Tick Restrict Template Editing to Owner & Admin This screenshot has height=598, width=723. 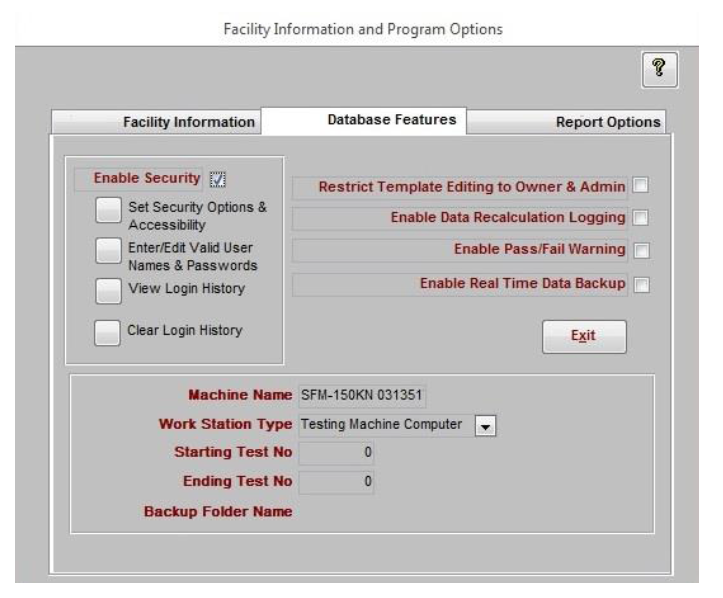tap(640, 185)
